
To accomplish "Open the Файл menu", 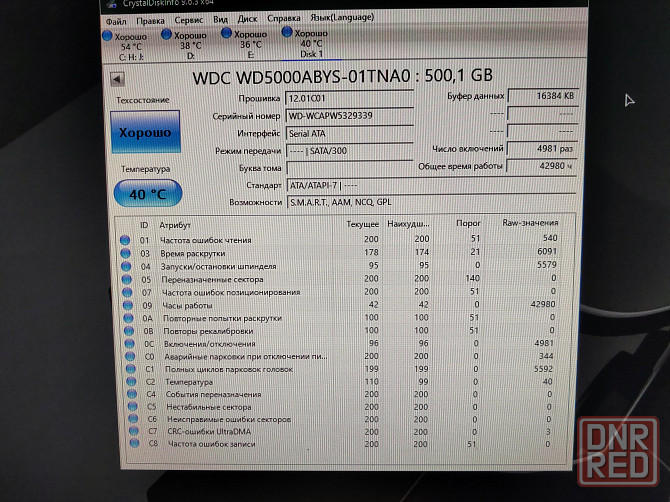I will pyautogui.click(x=116, y=21).
